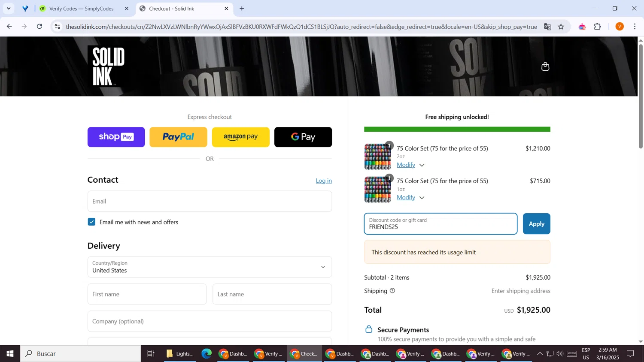Open the Windows Start menu
The height and width of the screenshot is (362, 644).
[10, 354]
